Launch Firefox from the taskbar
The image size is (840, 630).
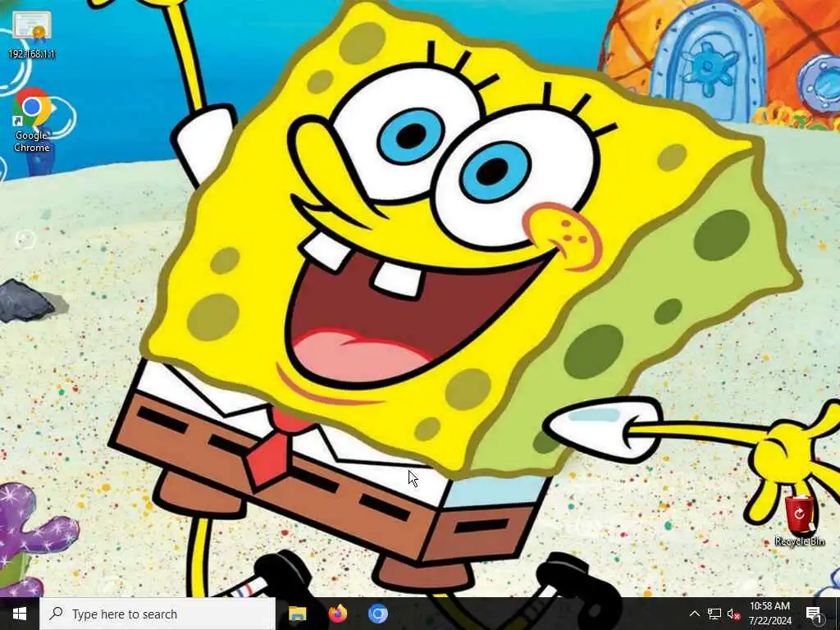point(338,614)
